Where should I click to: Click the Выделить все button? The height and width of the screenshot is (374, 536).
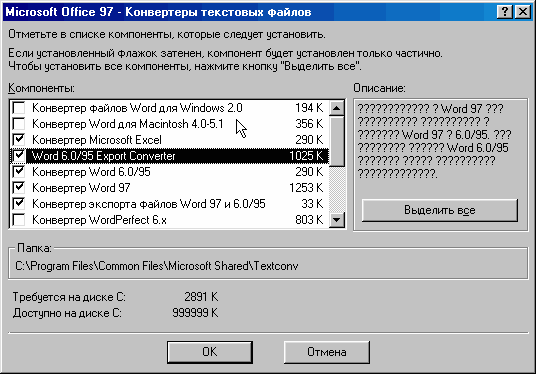(x=440, y=210)
